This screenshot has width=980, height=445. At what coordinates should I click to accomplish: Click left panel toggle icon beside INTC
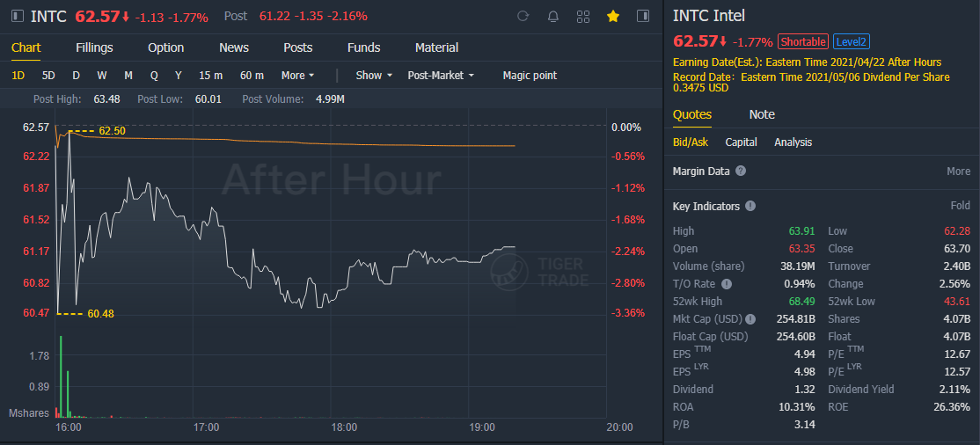(18, 16)
